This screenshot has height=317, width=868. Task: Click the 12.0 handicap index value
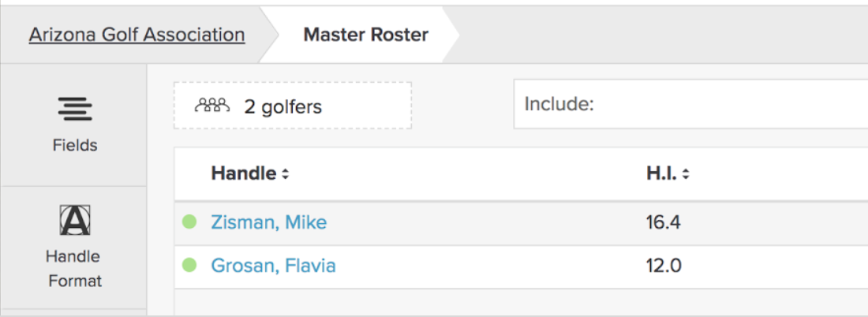(x=664, y=266)
